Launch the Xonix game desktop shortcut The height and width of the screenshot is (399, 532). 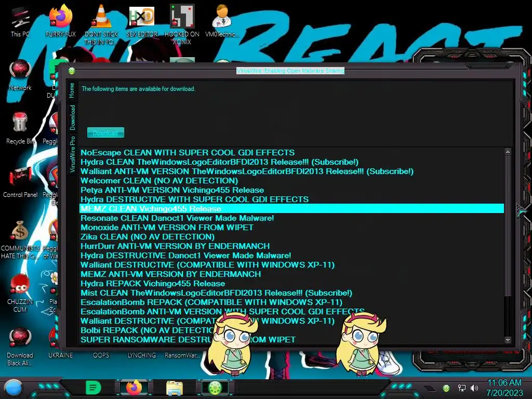point(182,24)
